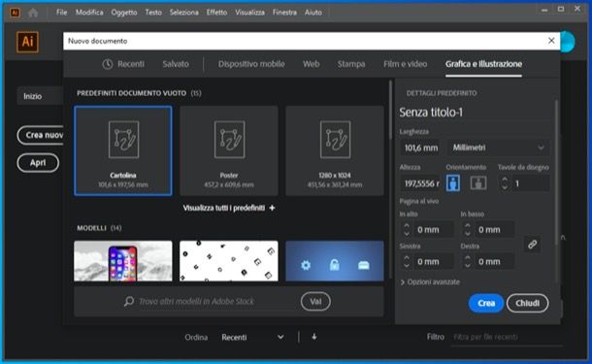Click the preset list scrollbar
This screenshot has height=364, width=592.
[x=390, y=111]
